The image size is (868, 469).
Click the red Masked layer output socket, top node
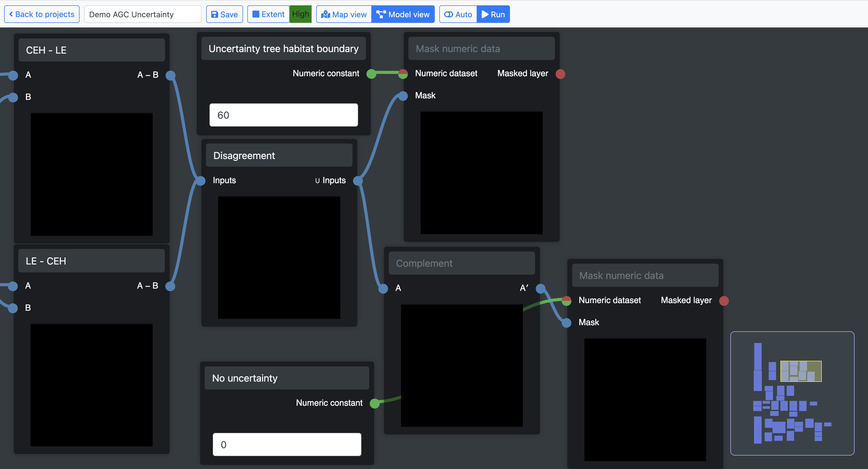[x=560, y=74]
